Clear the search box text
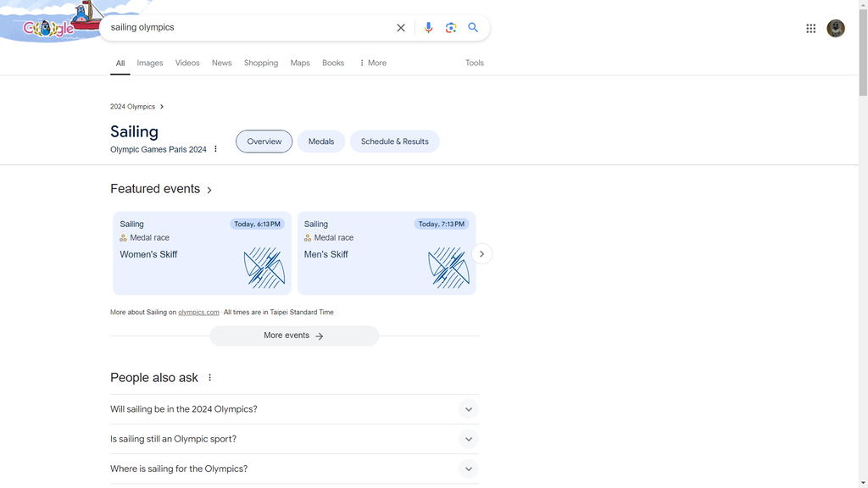The height and width of the screenshot is (488, 868). (401, 28)
